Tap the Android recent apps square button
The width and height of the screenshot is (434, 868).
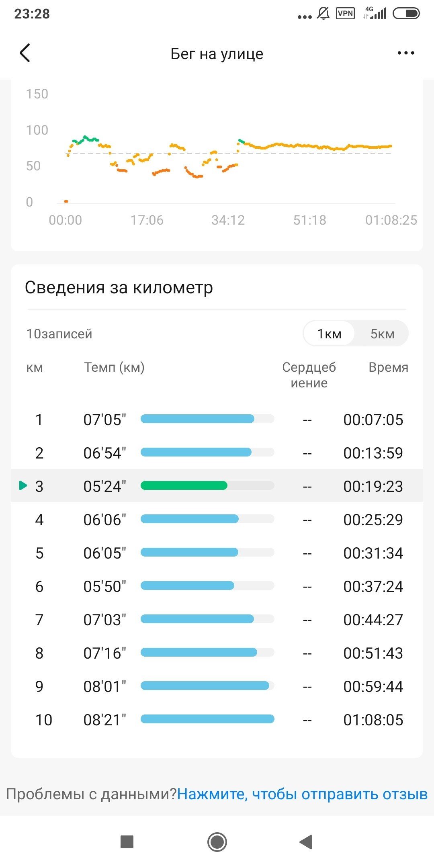pos(127,841)
